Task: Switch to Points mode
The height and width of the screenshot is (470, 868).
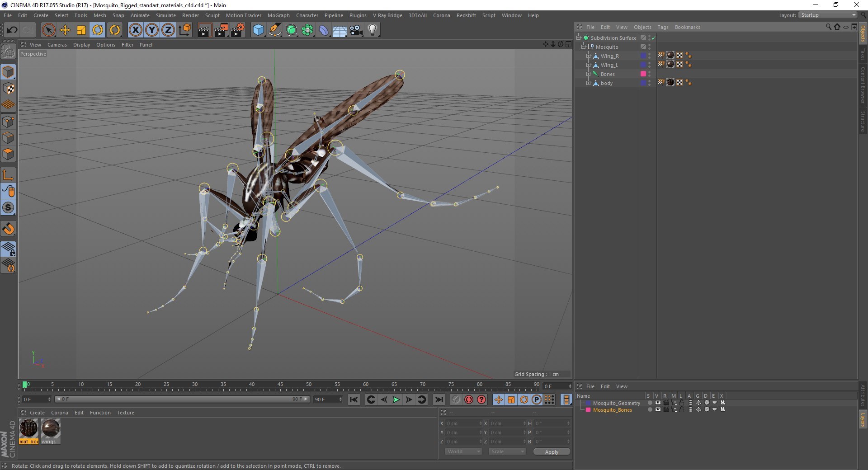Action: tap(8, 122)
